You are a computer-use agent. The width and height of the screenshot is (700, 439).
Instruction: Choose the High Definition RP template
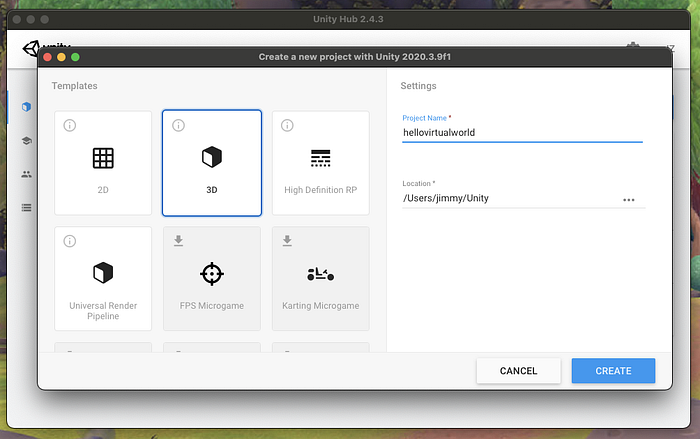321,163
